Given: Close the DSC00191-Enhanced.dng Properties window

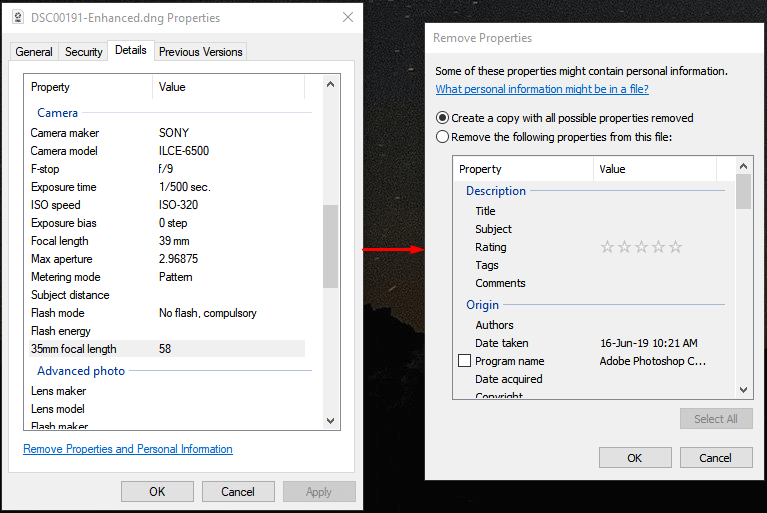Looking at the screenshot, I should [348, 17].
